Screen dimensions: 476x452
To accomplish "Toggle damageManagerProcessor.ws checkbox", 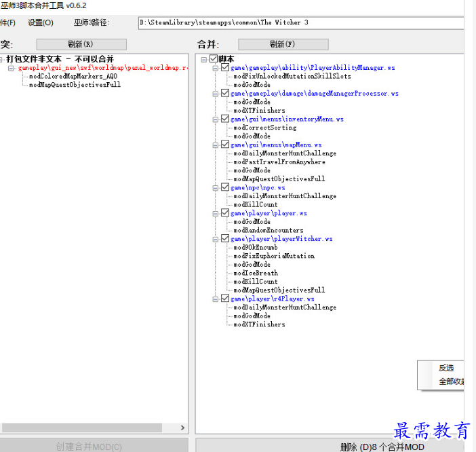I will tap(225, 93).
